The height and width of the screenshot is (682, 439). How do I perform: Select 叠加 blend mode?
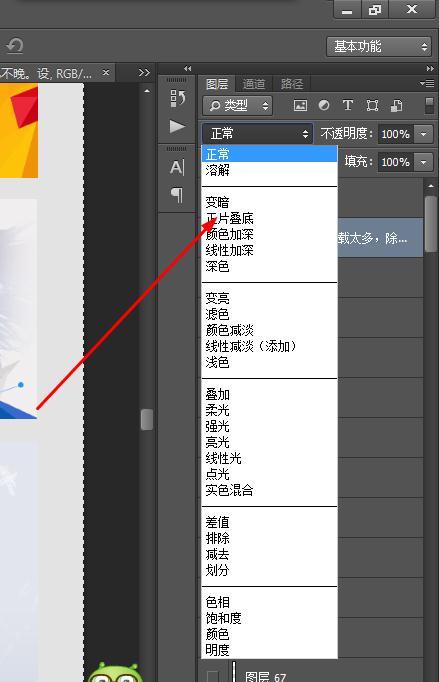tap(269, 394)
